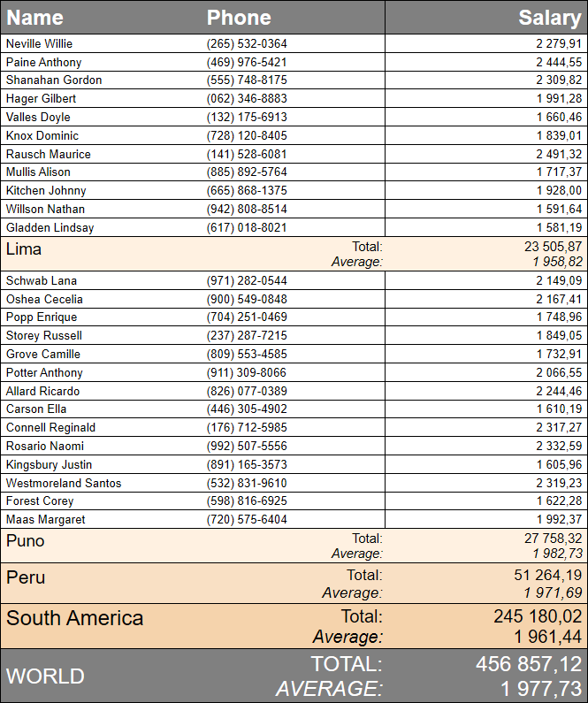588x703 pixels.
Task: Click Westmoreland Santos name
Action: click(64, 483)
